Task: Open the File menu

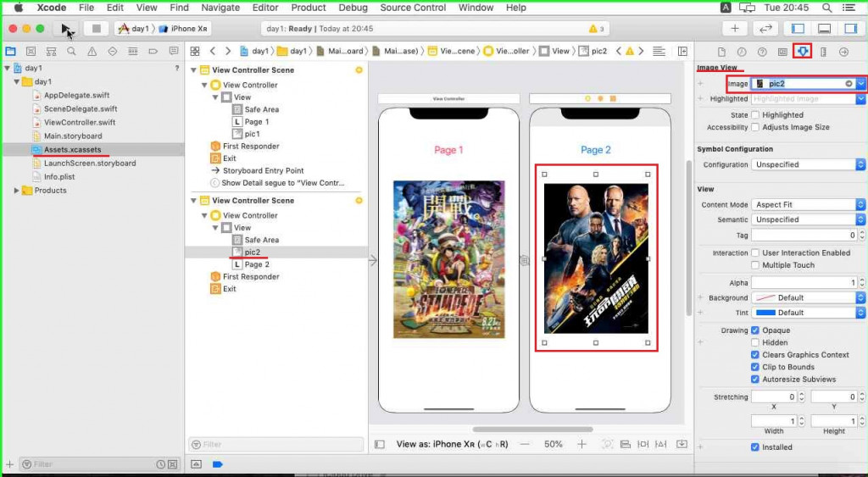Action: pos(86,8)
